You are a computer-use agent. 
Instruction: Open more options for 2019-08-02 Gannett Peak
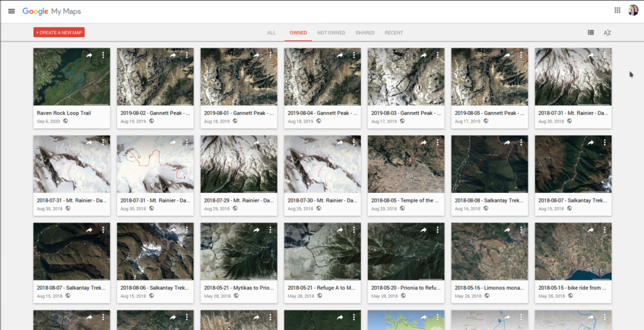(x=187, y=55)
